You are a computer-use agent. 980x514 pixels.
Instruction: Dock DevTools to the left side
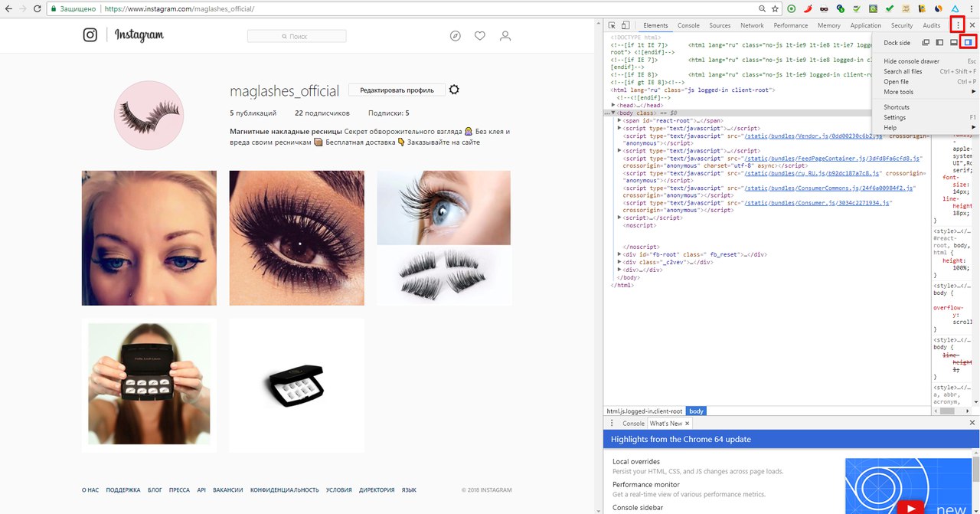point(939,43)
